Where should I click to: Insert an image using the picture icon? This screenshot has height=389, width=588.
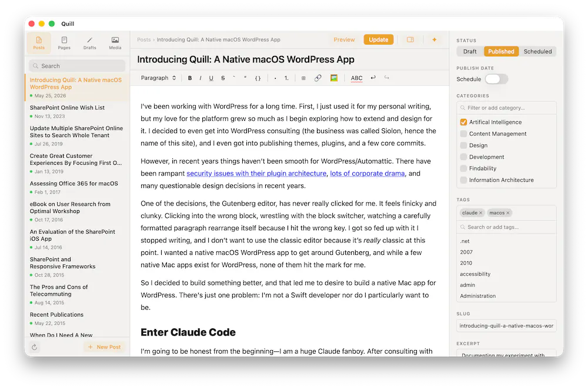click(x=334, y=78)
